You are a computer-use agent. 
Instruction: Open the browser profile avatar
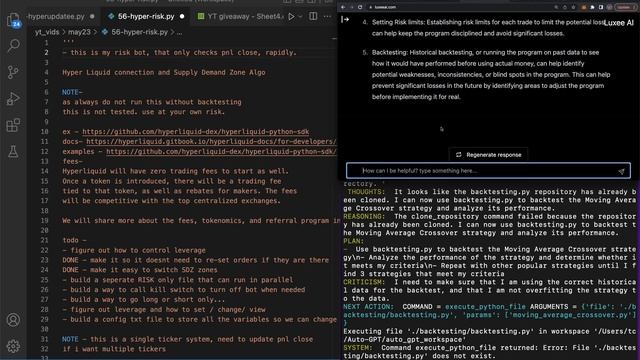click(x=609, y=7)
